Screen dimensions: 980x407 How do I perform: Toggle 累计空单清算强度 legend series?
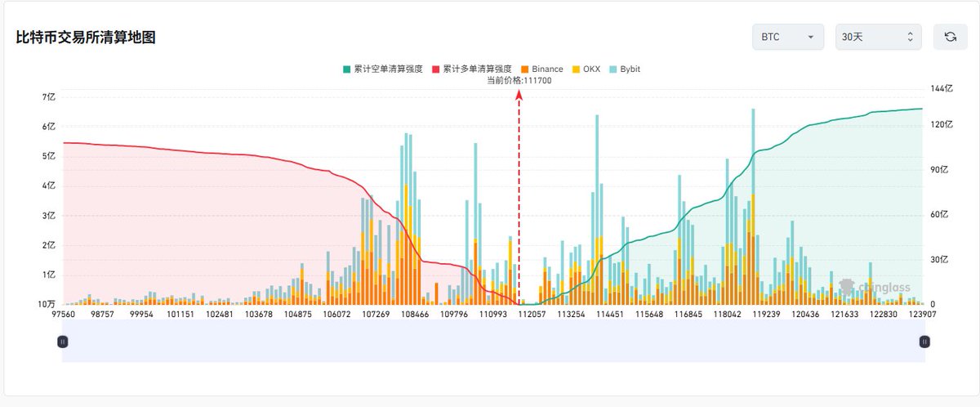tap(382, 69)
